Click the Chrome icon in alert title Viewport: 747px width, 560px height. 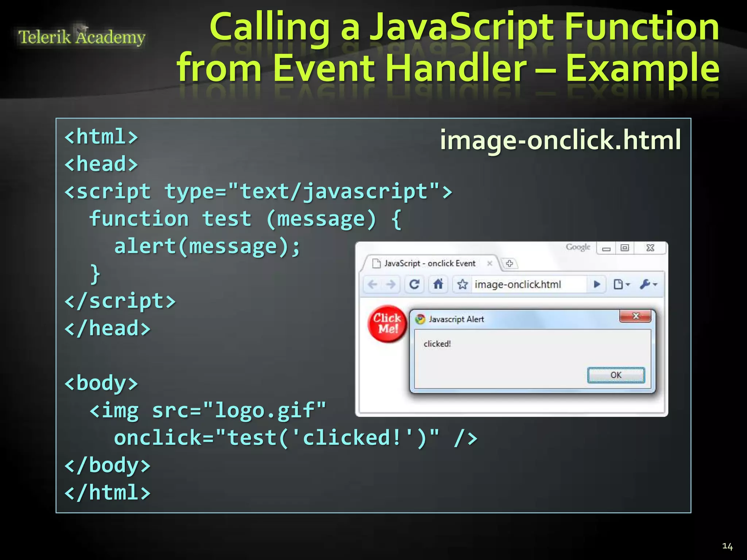[420, 319]
